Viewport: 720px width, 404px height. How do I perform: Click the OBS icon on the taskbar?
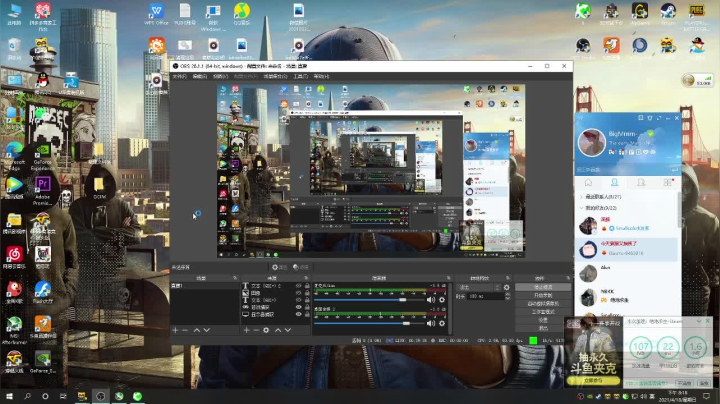click(101, 396)
